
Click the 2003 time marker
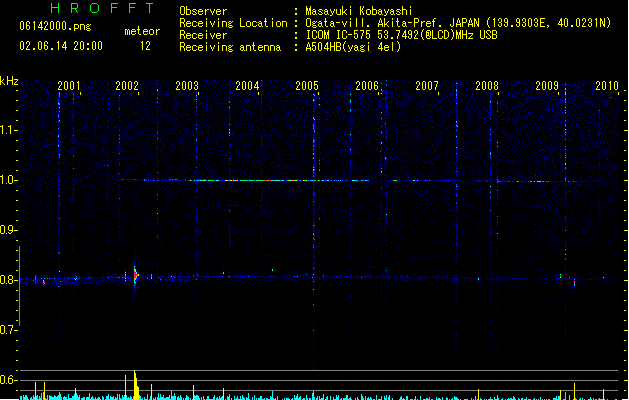click(187, 85)
